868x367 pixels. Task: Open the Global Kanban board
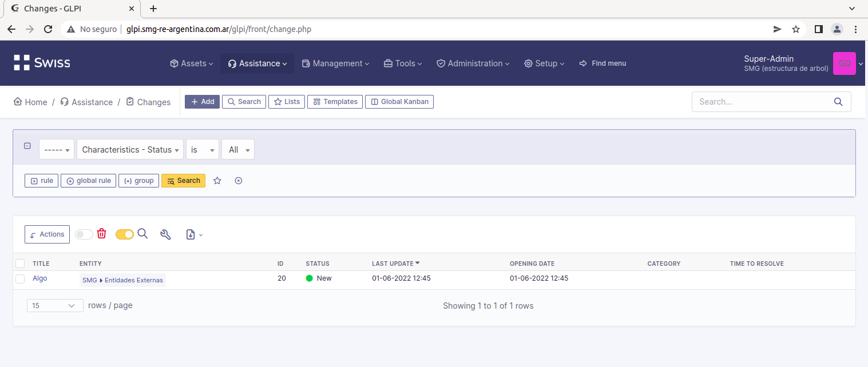399,101
